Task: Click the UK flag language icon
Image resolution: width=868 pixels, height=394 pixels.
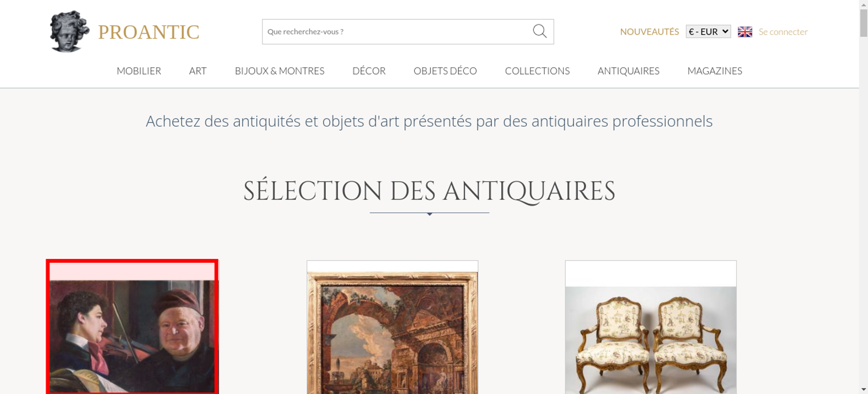Action: tap(745, 32)
